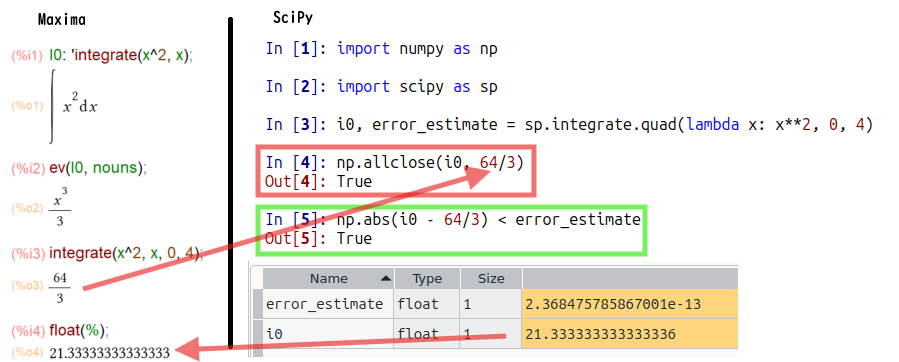The width and height of the screenshot is (899, 362).
Task: Click the In [3] sp.integrate.quad line
Action: (x=569, y=124)
